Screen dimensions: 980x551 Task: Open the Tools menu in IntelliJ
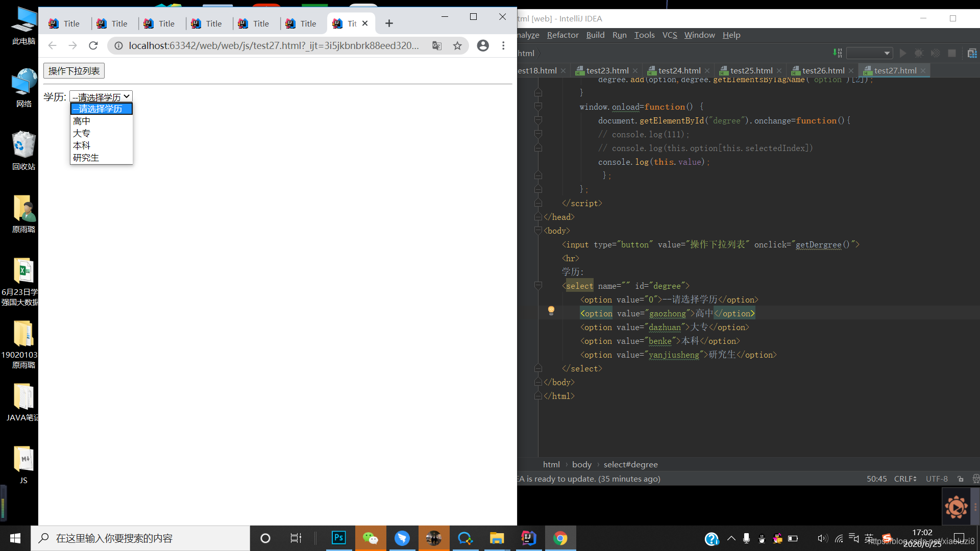tap(644, 35)
